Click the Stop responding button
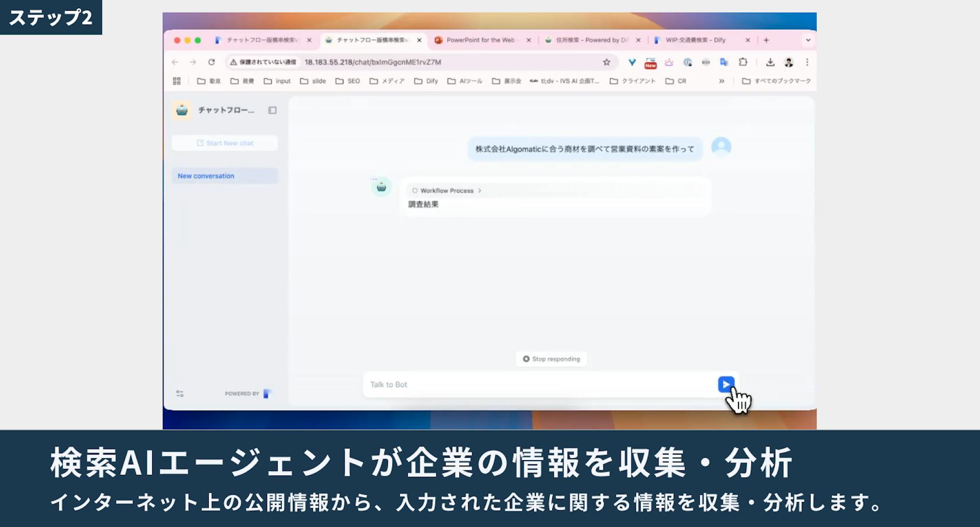The height and width of the screenshot is (527, 980). 551,359
